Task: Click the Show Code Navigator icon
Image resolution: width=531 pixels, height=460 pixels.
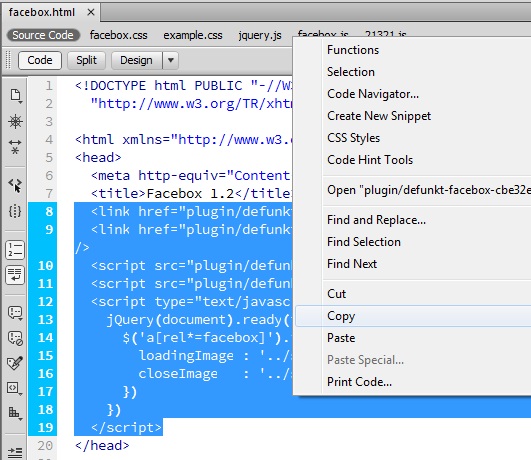Action: [15, 121]
